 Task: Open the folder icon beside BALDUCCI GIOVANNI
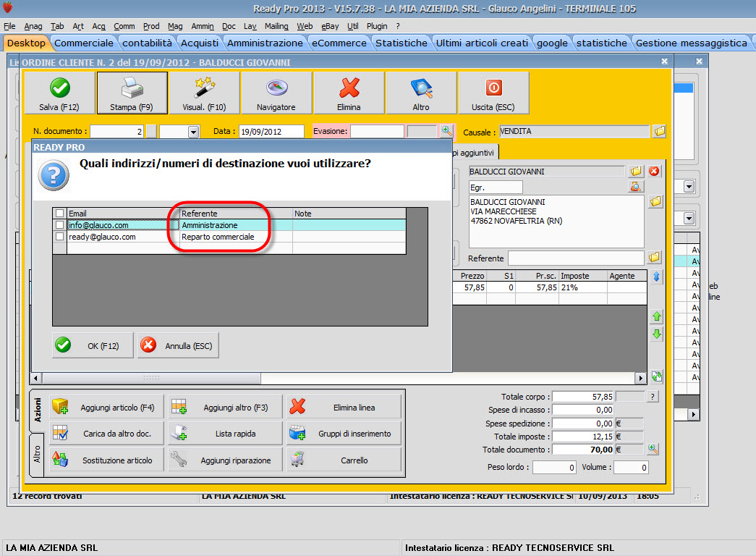pos(636,172)
